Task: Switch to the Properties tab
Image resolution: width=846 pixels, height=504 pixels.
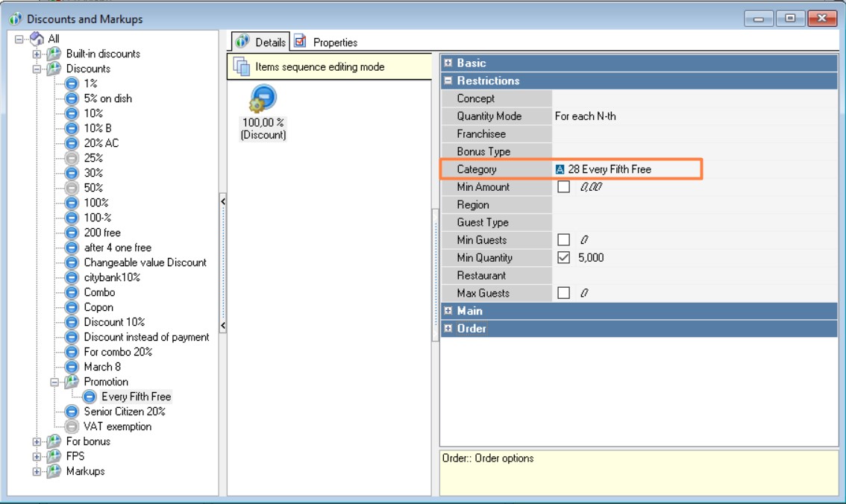Action: pos(327,42)
